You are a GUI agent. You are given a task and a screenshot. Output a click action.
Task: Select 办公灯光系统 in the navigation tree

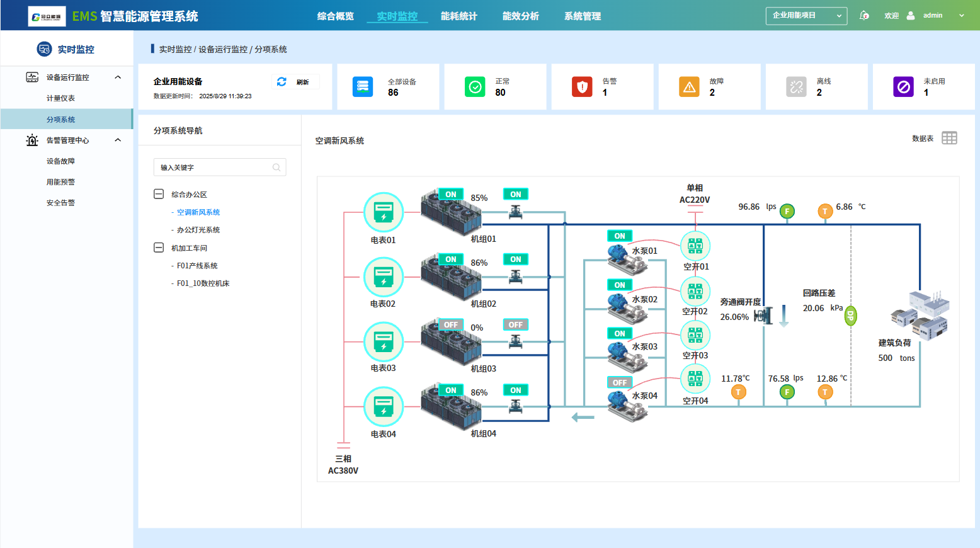(x=198, y=231)
